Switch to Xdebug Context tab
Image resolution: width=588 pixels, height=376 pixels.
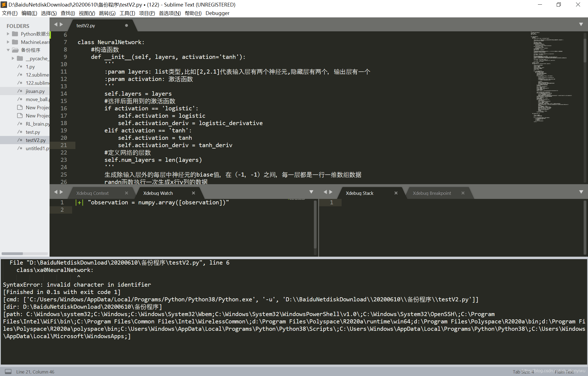tap(92, 193)
